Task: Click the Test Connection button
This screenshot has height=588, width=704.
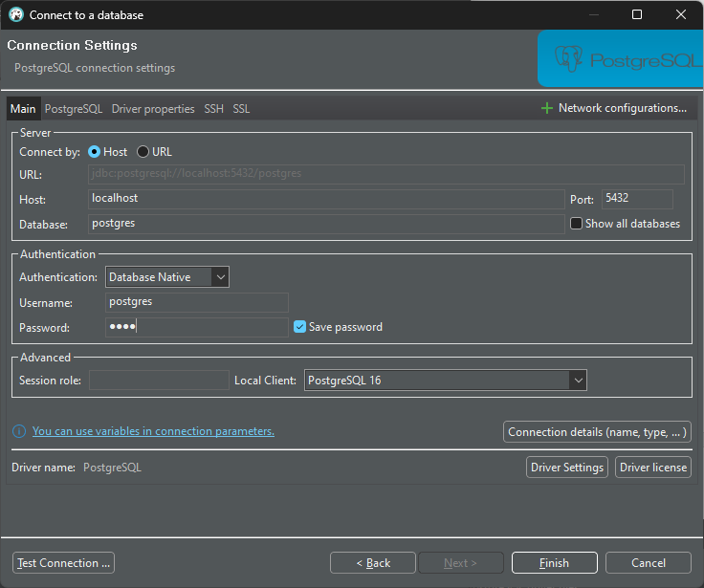Action: (63, 563)
